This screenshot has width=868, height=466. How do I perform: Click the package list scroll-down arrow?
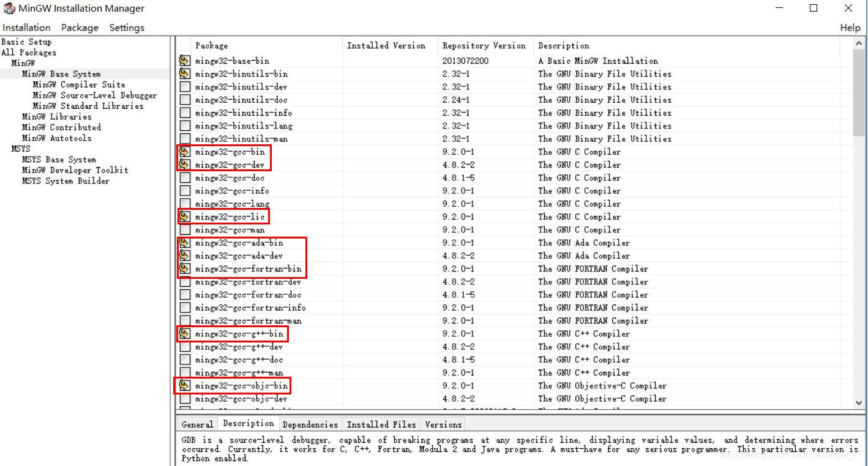click(859, 402)
